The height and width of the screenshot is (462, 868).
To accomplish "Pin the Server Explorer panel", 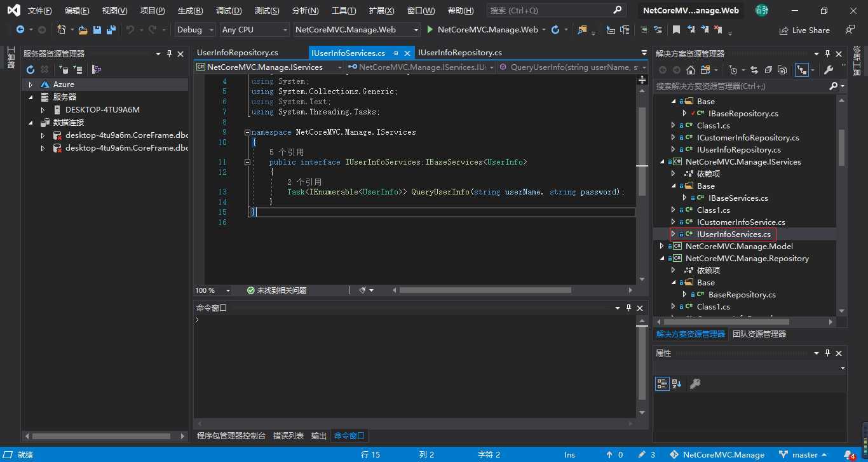I will coord(169,54).
